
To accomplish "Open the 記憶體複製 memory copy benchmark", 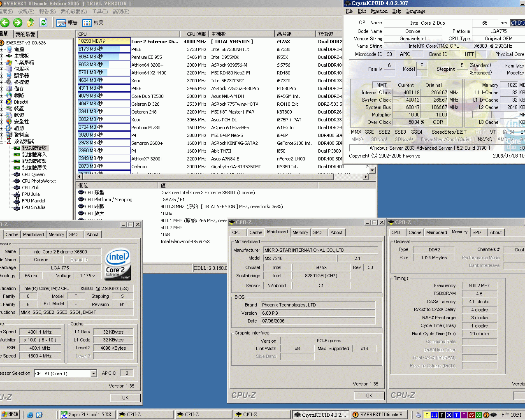I will pos(34,161).
